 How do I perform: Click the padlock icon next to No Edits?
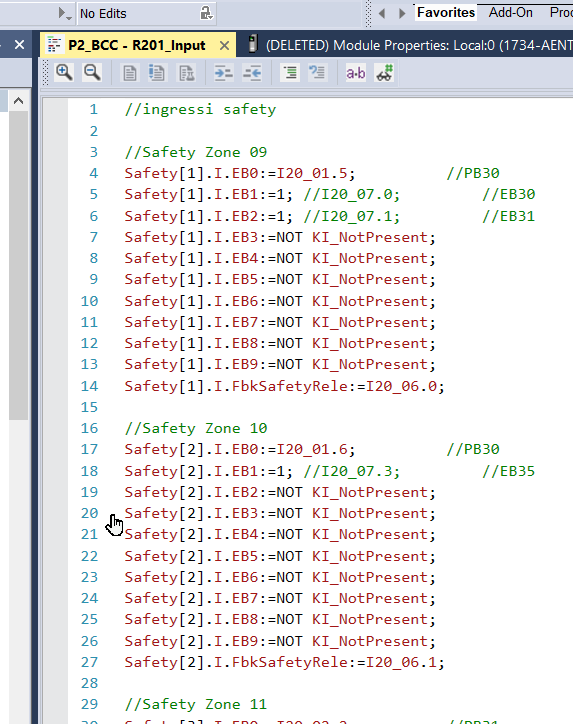click(x=206, y=13)
